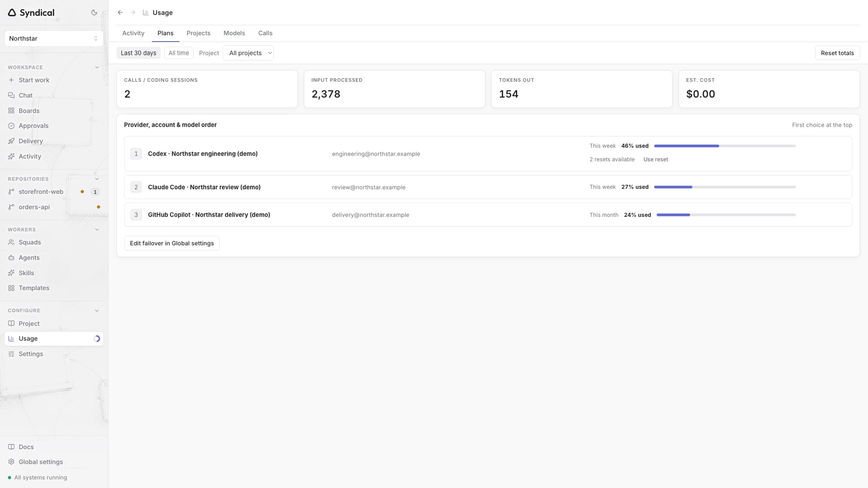868x488 pixels.
Task: Switch to the Activity tab
Action: pyautogui.click(x=133, y=33)
